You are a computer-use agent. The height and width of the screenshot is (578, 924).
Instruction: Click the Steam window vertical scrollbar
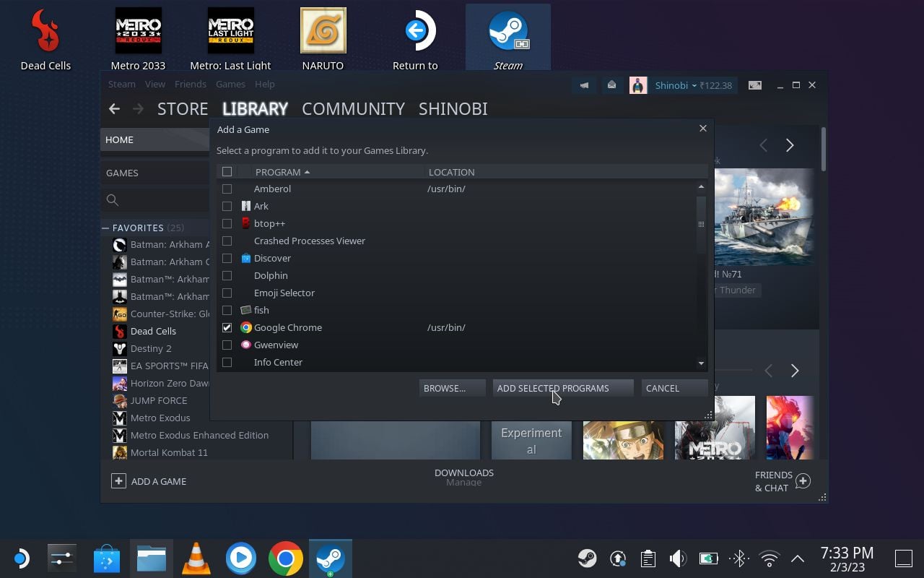(x=823, y=150)
